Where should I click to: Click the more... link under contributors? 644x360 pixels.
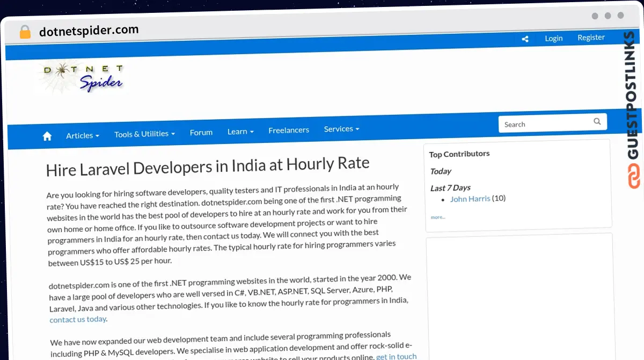point(438,217)
